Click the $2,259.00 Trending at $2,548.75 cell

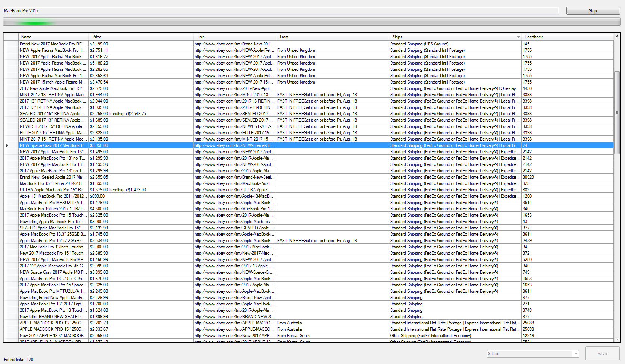click(x=141, y=114)
